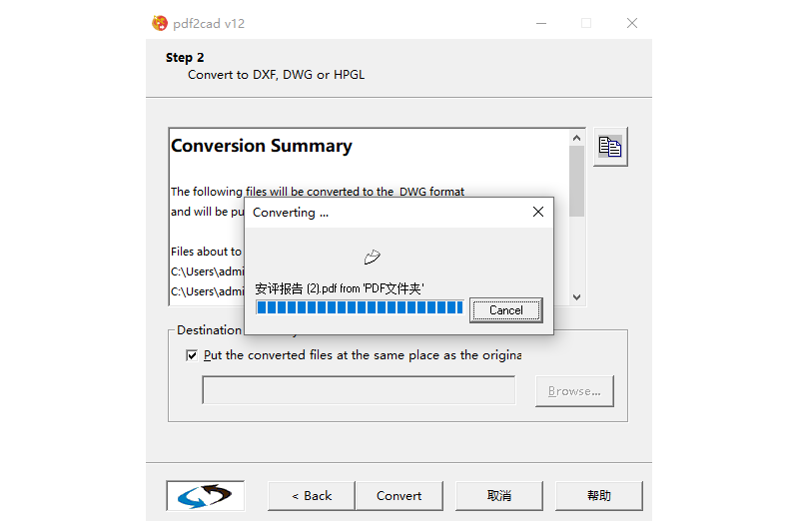Toggle put converted files at same place checkbox

point(192,355)
